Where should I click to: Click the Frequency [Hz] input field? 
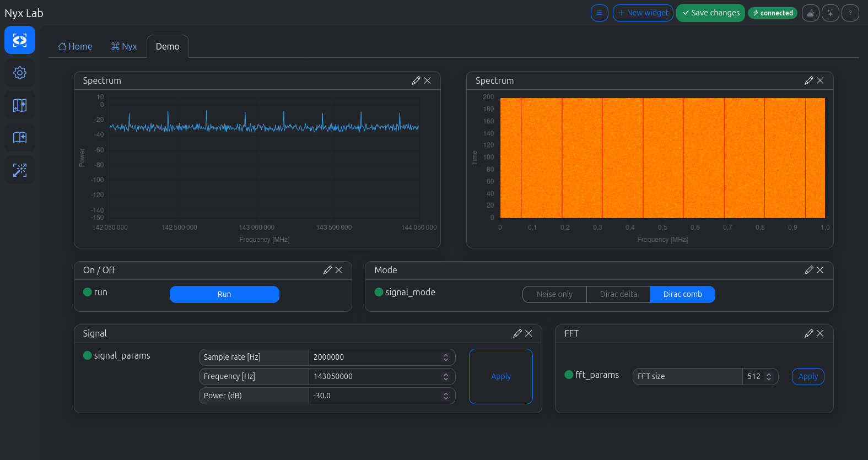click(375, 376)
